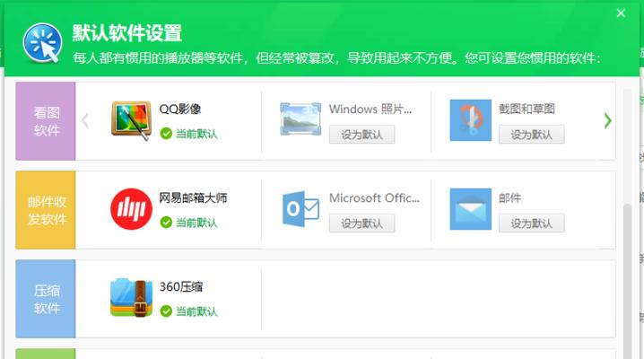Click 当前默认 status under QQ影像
This screenshot has height=359, width=644.
click(x=196, y=134)
